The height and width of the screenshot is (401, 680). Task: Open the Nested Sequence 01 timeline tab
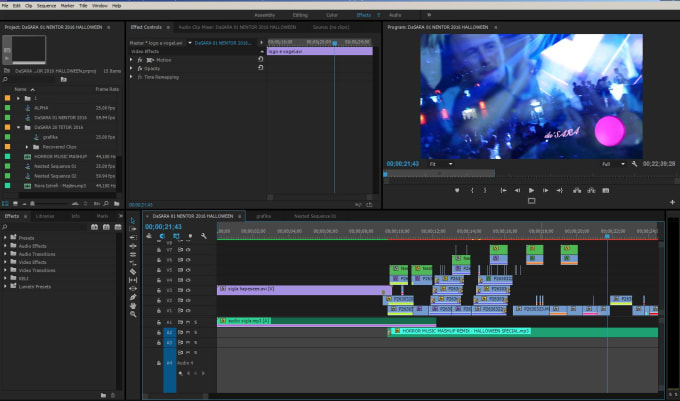315,216
